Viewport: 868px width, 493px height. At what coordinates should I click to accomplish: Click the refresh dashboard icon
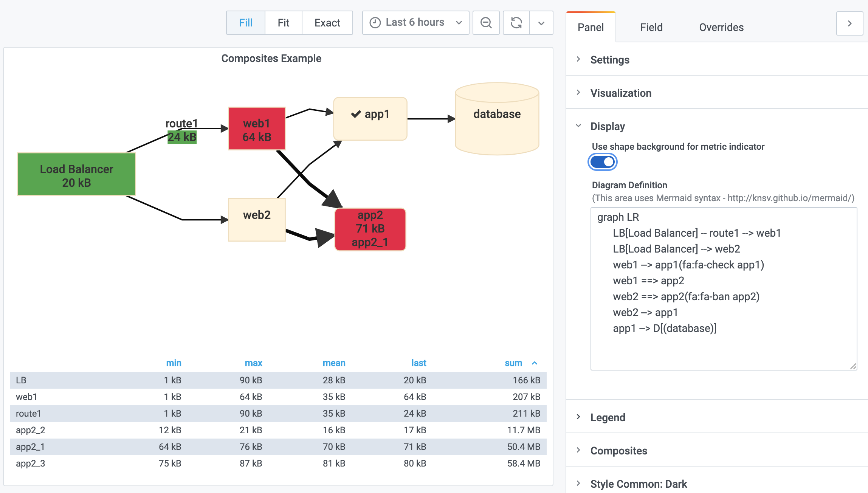[516, 23]
